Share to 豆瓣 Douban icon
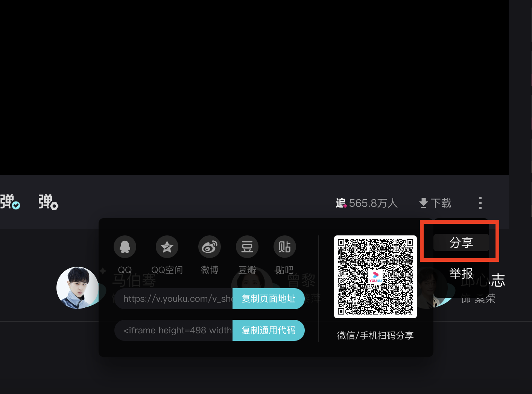This screenshot has height=394, width=532. [247, 247]
